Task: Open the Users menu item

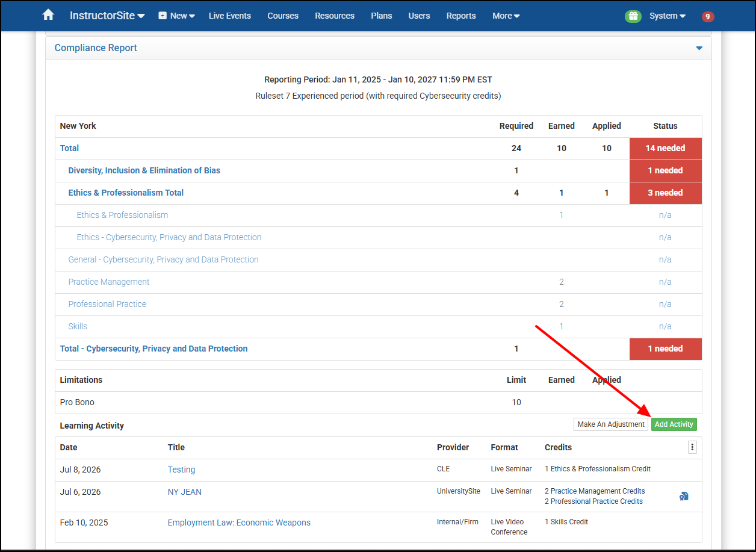Action: (x=419, y=16)
